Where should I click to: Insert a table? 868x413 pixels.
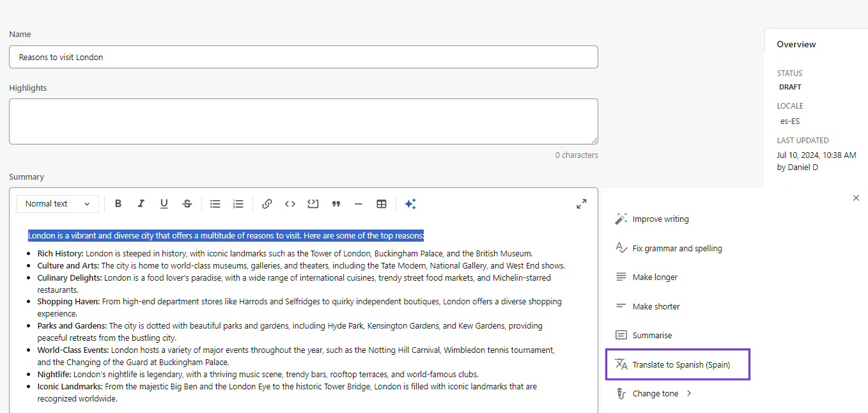click(x=382, y=204)
